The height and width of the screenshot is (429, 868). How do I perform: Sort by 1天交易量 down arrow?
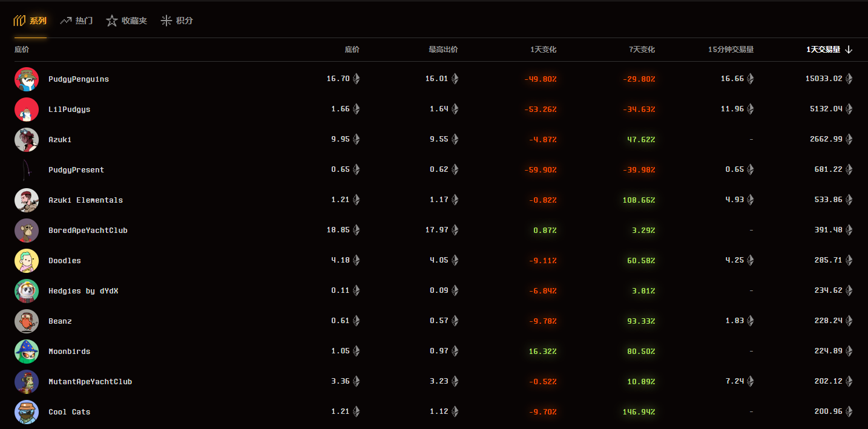pyautogui.click(x=849, y=50)
